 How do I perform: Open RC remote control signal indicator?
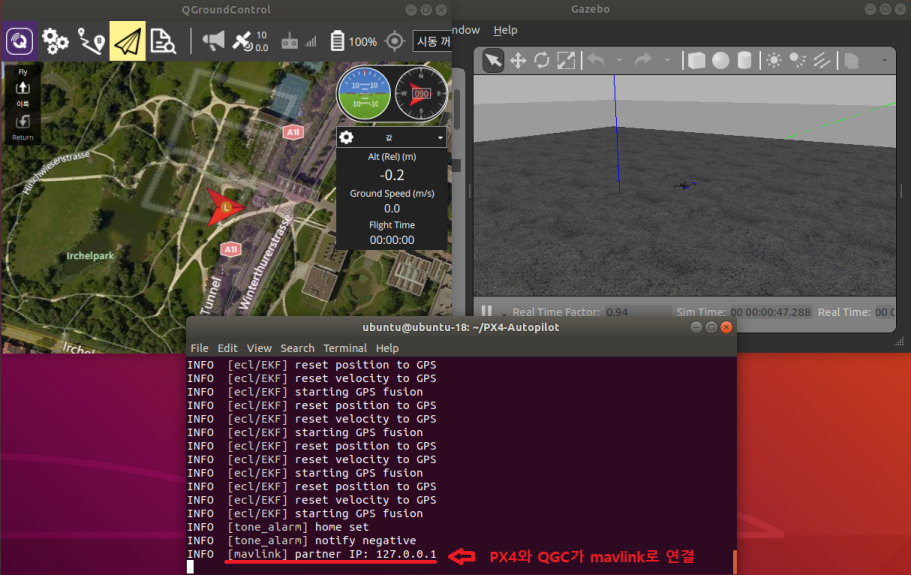pos(299,41)
